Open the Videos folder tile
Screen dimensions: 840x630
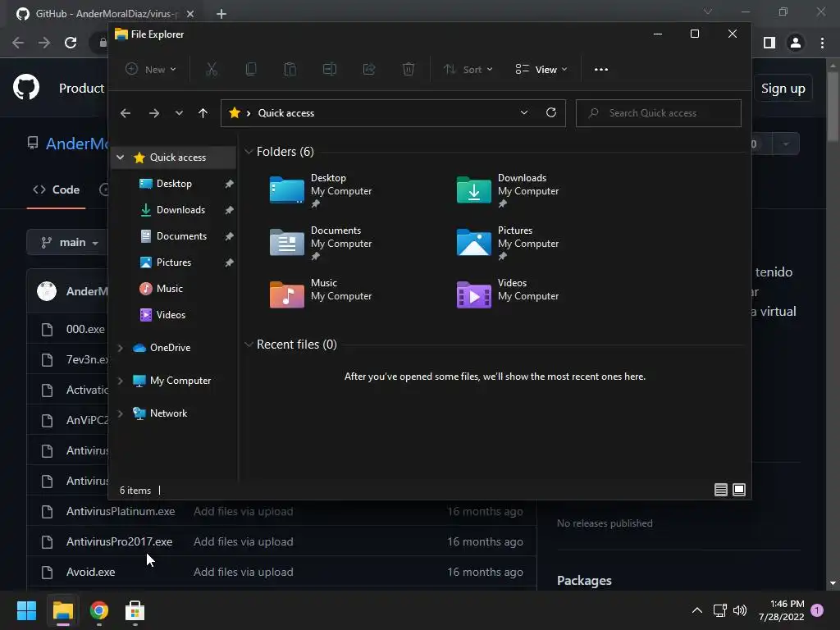(508, 294)
